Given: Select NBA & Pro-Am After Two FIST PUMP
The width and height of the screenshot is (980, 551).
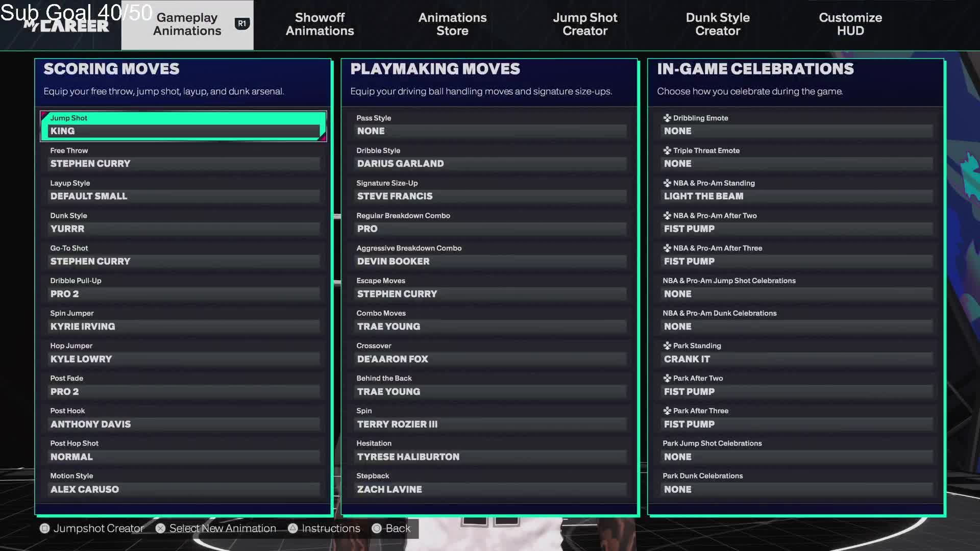Looking at the screenshot, I should [797, 229].
